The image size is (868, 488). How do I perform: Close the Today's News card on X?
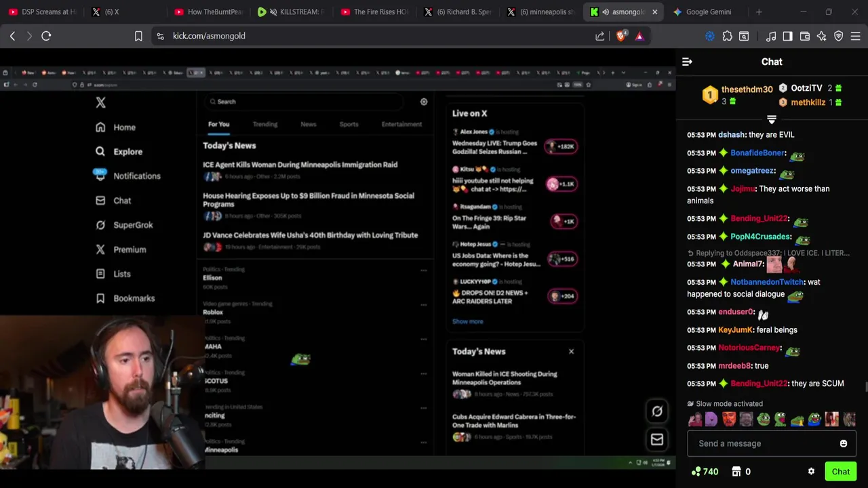[x=571, y=351]
